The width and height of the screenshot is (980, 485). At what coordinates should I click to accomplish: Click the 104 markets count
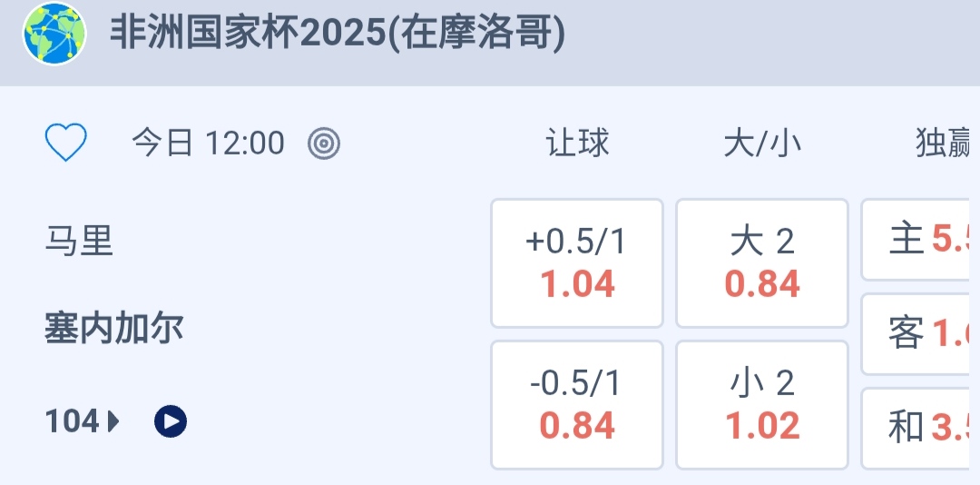coord(72,421)
